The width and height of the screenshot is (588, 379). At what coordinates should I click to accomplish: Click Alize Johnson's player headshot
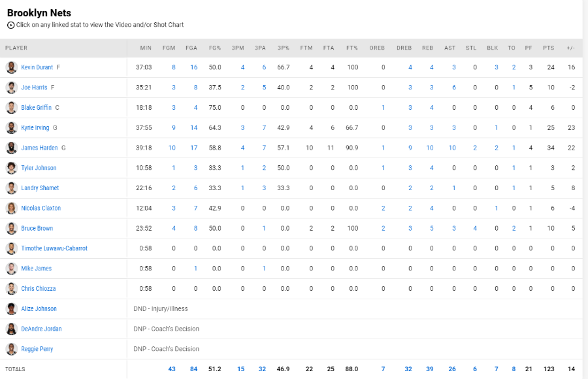coord(12,309)
